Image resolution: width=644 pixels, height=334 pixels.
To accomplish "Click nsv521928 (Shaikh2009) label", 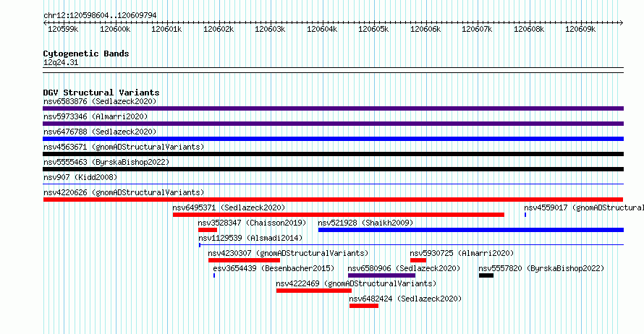I will [x=365, y=223].
